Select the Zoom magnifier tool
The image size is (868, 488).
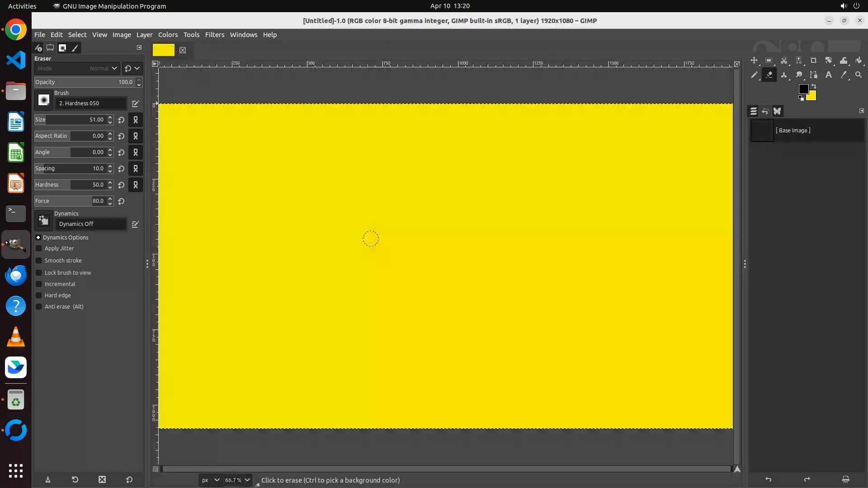pyautogui.click(x=859, y=75)
